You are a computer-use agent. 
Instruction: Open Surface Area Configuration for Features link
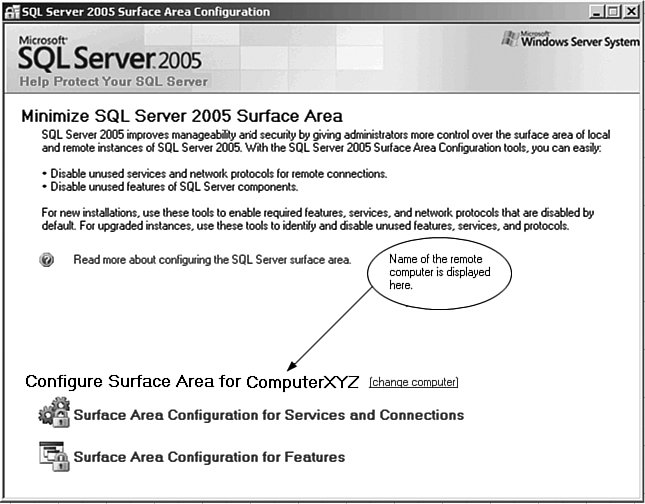click(x=209, y=457)
